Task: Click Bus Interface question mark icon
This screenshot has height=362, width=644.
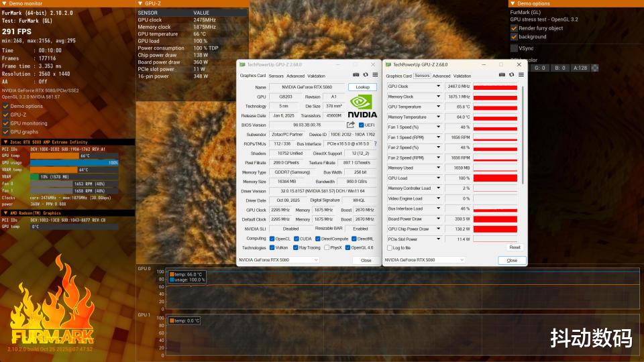Action: [376, 143]
